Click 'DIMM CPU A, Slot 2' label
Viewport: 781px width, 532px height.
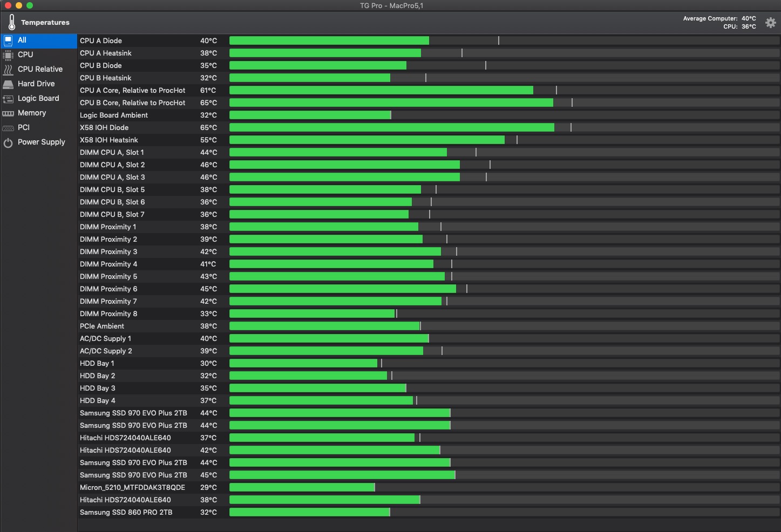[112, 165]
